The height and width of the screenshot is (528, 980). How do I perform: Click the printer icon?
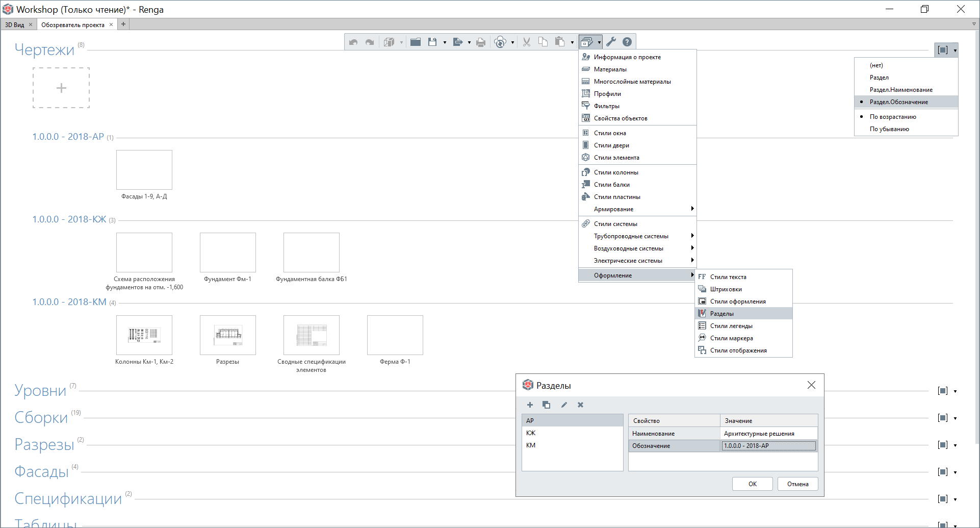click(481, 42)
